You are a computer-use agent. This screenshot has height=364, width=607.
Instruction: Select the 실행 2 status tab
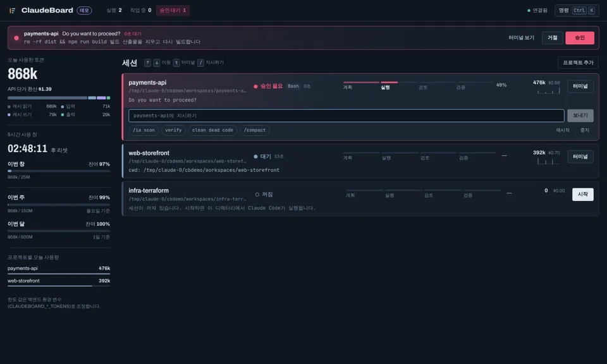(x=114, y=11)
